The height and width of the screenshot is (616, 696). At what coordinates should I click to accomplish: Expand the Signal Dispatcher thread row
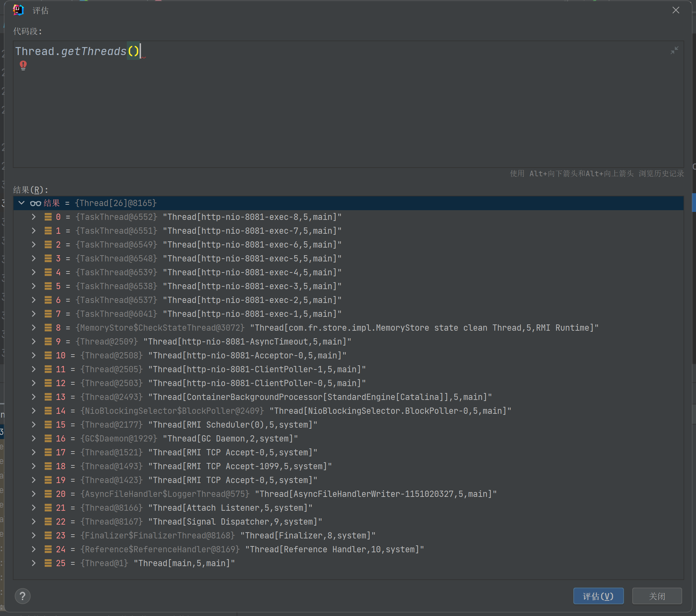[x=34, y=522]
